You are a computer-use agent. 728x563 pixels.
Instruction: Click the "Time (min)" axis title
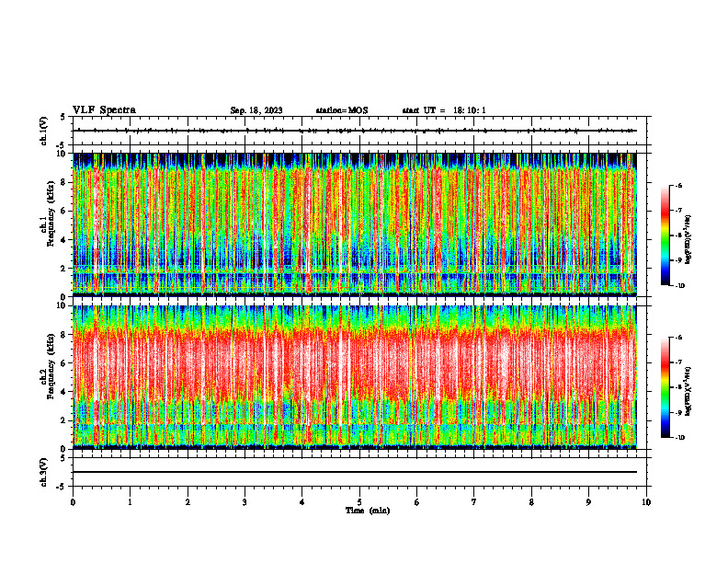click(x=368, y=511)
